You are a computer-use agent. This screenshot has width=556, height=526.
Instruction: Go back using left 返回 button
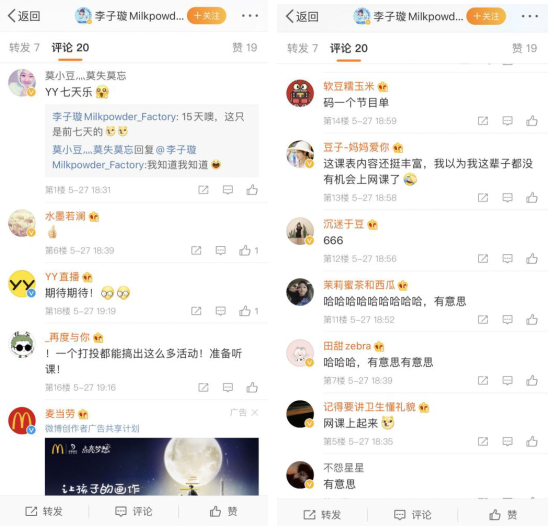[x=24, y=16]
